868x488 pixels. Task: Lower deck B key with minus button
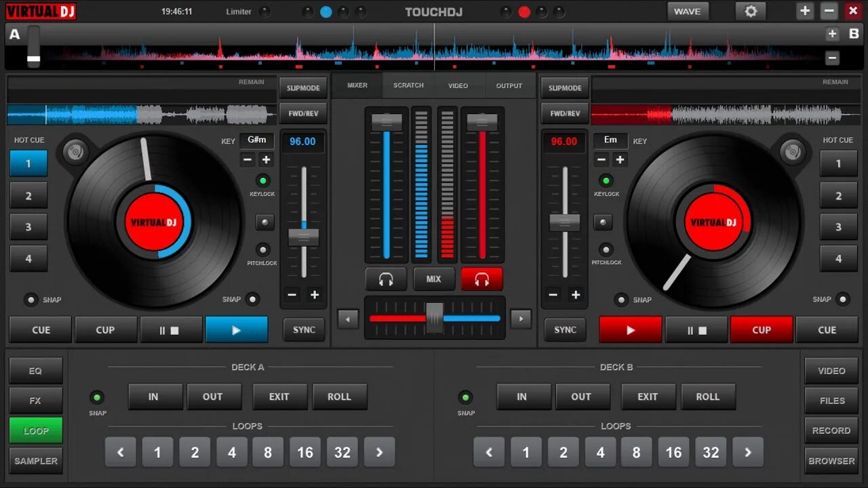(601, 160)
